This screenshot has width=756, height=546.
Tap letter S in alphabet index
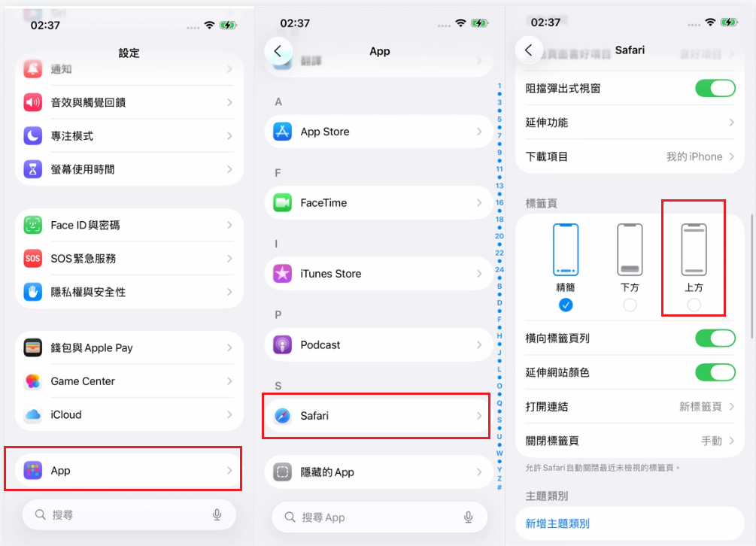499,420
